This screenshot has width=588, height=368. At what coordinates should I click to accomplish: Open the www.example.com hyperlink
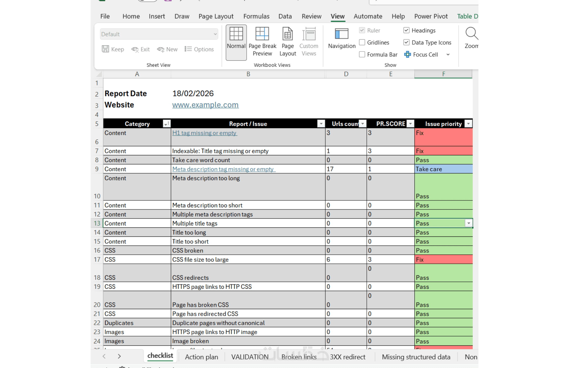(205, 105)
